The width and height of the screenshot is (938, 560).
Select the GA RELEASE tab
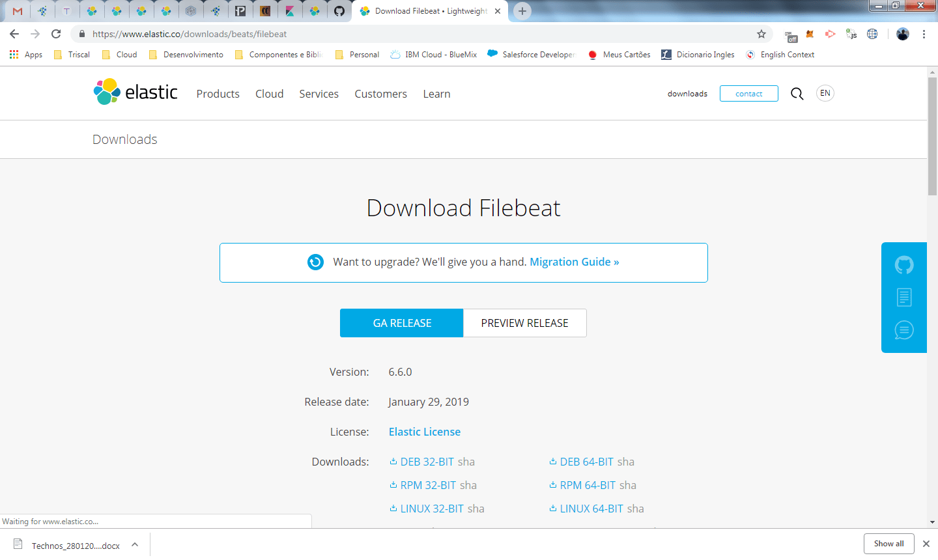coord(402,323)
